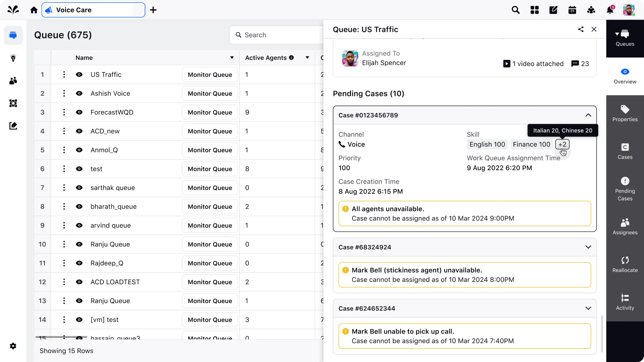Toggle the eye icon for the test queue
Screen dimensions: 644x362
tap(79, 169)
